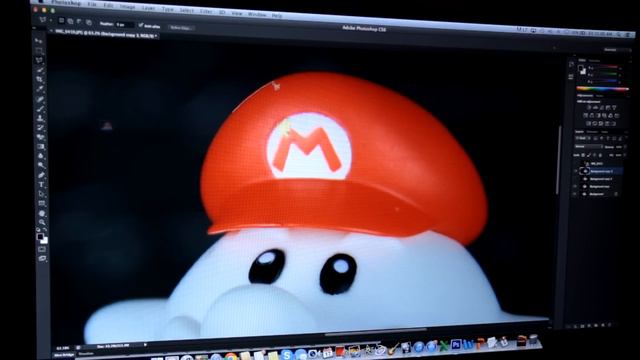Viewport: 640px width, 360px height.
Task: Choose Intersect with Selection mode
Action: (89, 23)
